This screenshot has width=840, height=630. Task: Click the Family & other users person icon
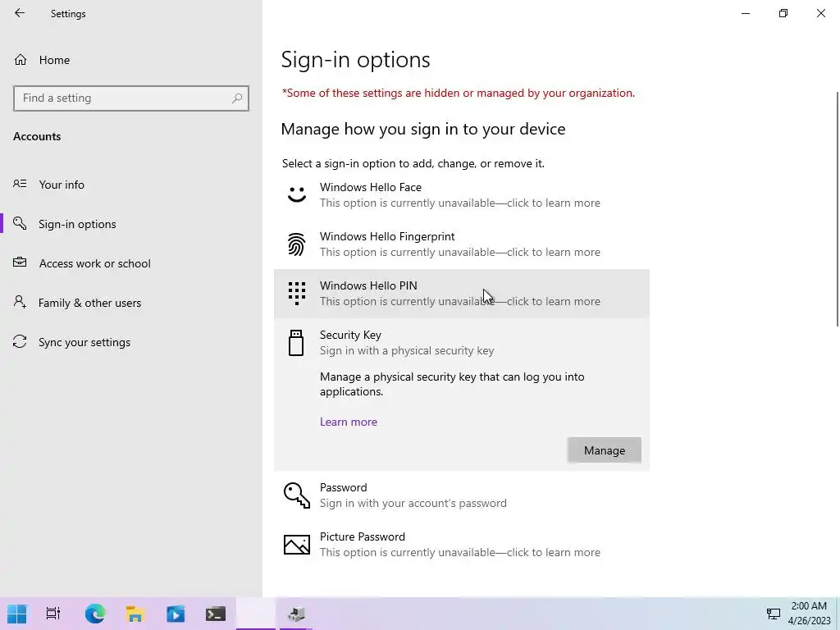click(x=20, y=302)
